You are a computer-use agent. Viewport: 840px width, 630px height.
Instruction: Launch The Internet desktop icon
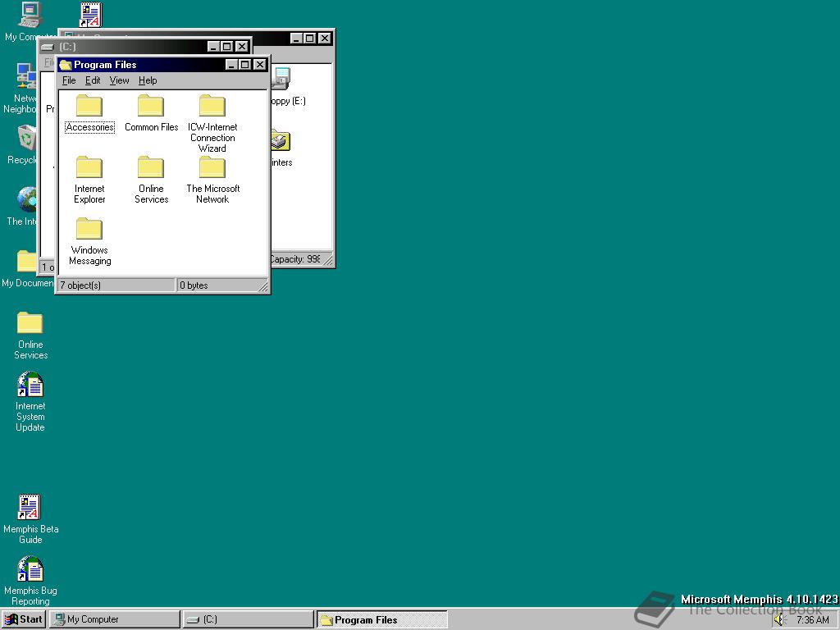click(x=25, y=199)
